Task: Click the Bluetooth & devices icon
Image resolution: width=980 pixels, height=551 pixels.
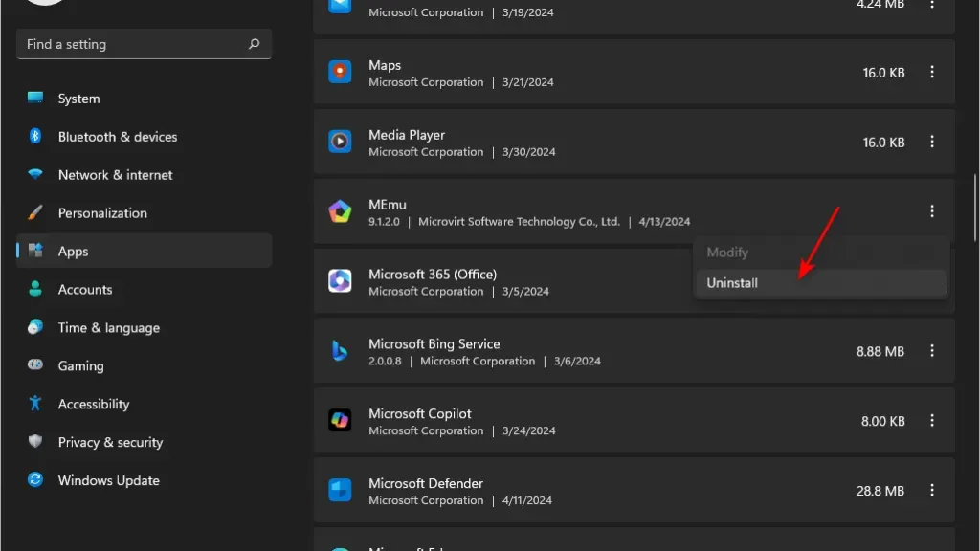Action: 35,136
